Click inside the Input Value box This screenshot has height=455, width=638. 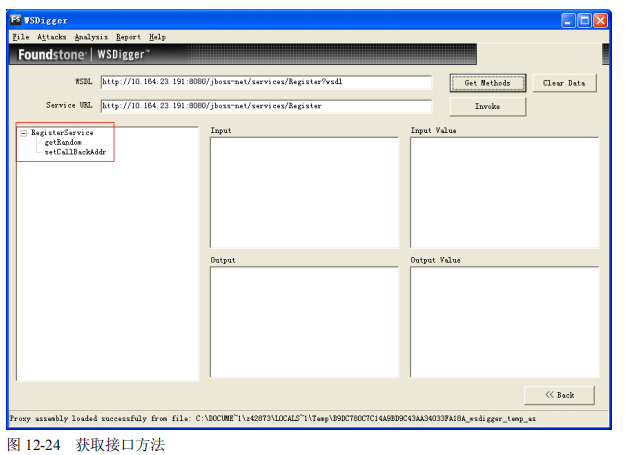[x=505, y=192]
